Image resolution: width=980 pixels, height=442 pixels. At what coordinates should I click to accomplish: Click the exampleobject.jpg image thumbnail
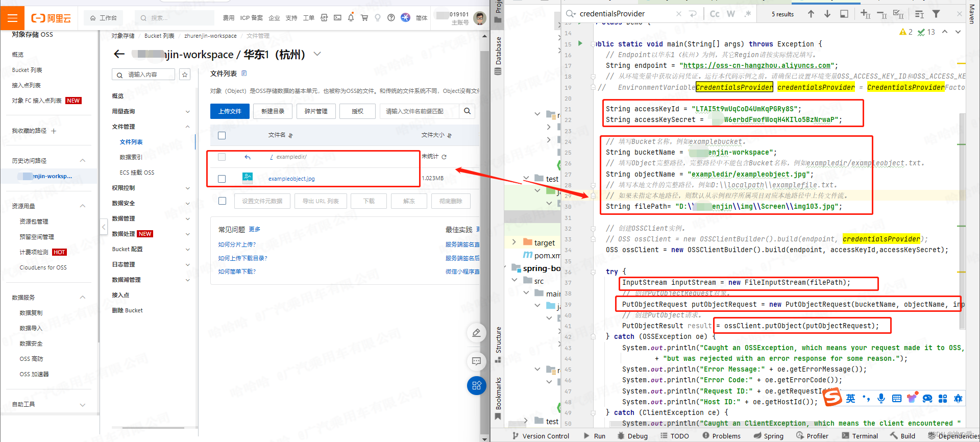coord(248,178)
